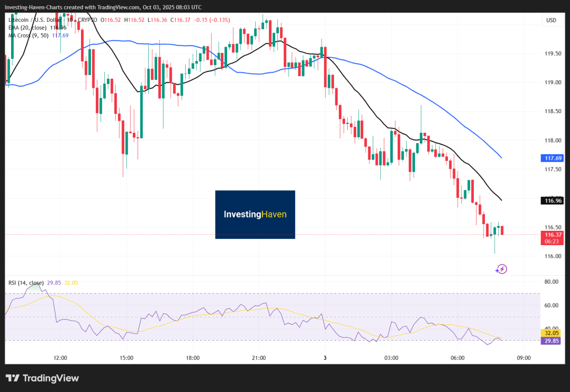Click the blue 117.69 MA price label

552,158
